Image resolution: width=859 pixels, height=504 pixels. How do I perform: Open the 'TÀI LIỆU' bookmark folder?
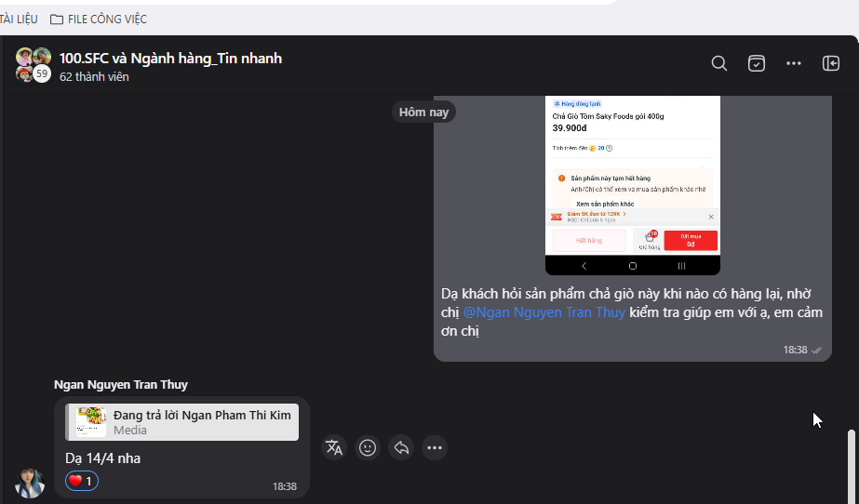[18, 20]
